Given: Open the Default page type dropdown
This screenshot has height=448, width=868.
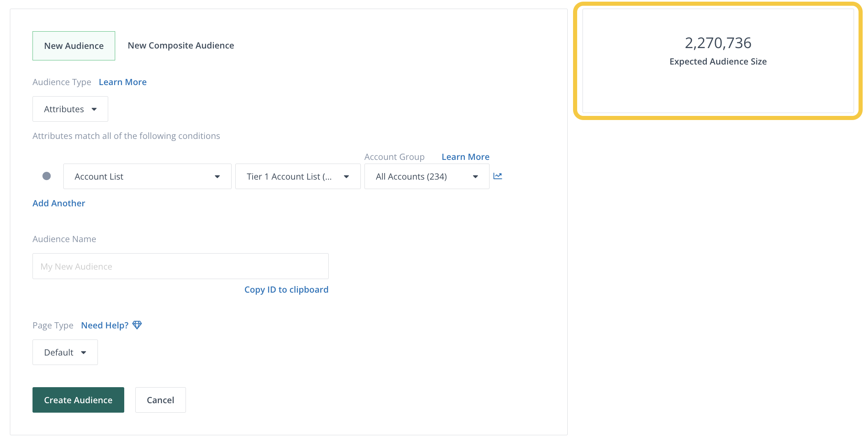Looking at the screenshot, I should (x=65, y=352).
